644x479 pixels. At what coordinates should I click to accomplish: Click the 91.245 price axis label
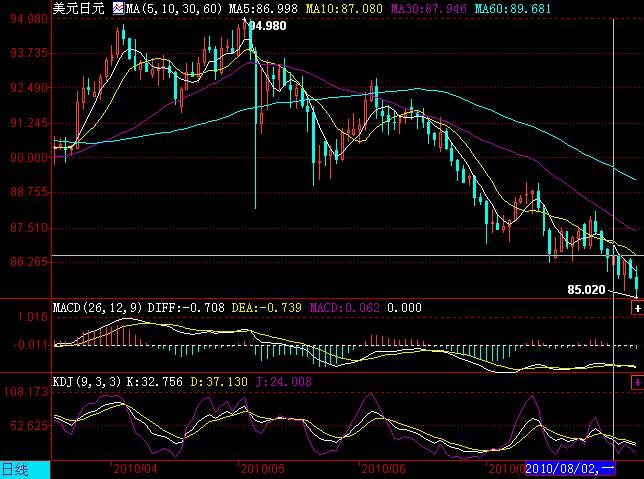pyautogui.click(x=29, y=122)
